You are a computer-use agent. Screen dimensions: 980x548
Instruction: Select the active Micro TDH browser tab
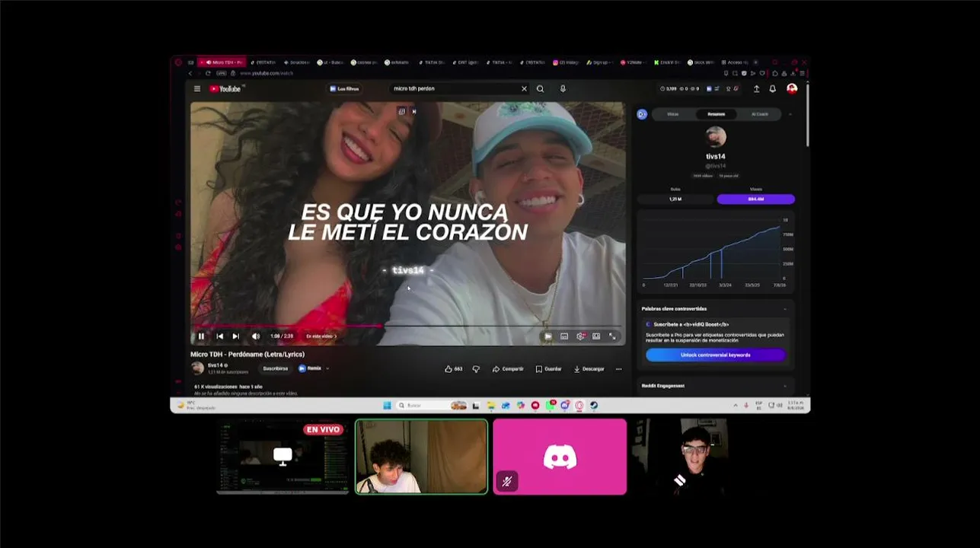[x=222, y=62]
